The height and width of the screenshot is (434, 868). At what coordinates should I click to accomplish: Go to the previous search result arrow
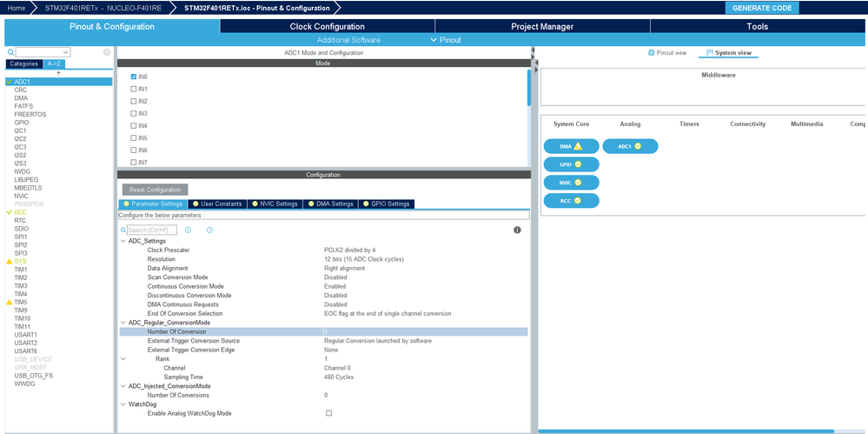189,230
